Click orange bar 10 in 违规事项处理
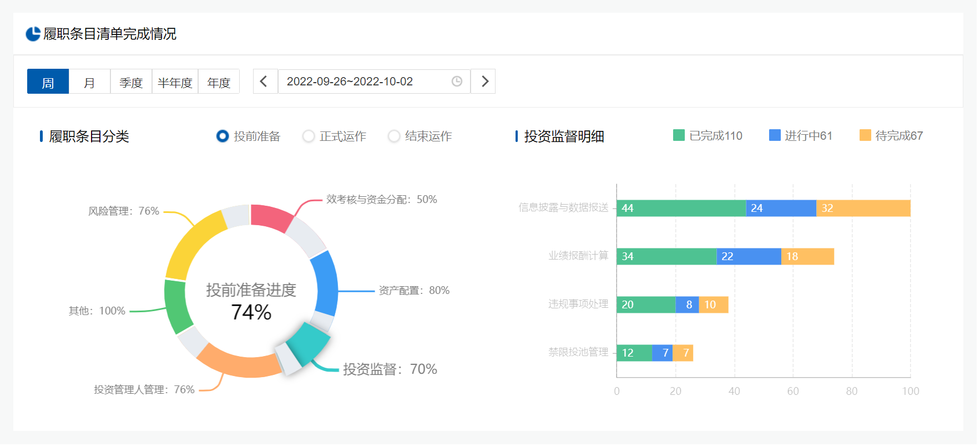The image size is (980, 447). pos(714,304)
